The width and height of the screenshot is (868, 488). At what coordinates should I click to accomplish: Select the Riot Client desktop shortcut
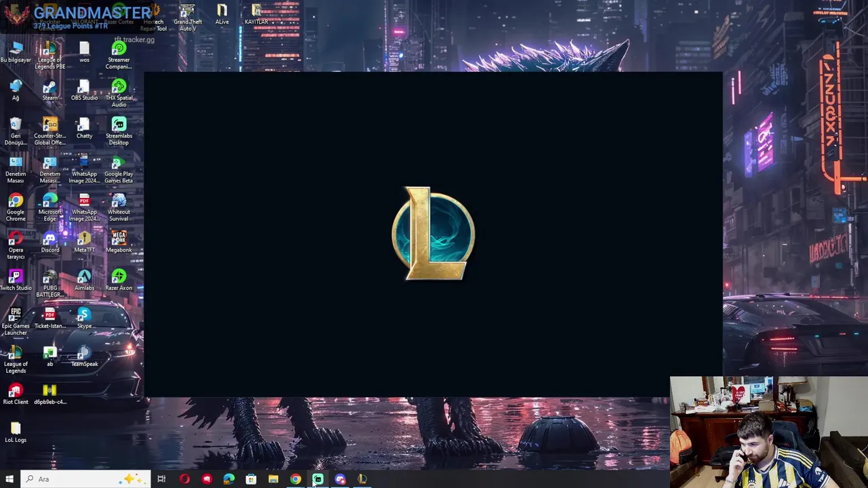coord(16,394)
